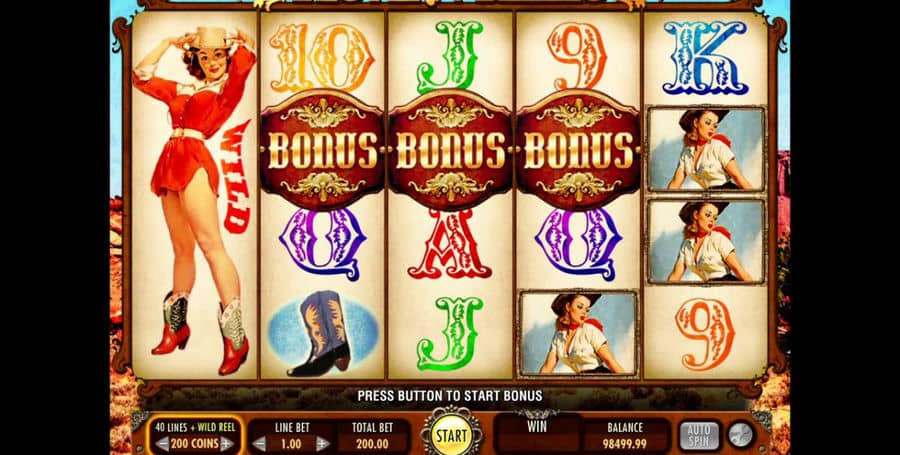Click the blue cowboy boot symbol
The height and width of the screenshot is (455, 900).
pos(320,333)
